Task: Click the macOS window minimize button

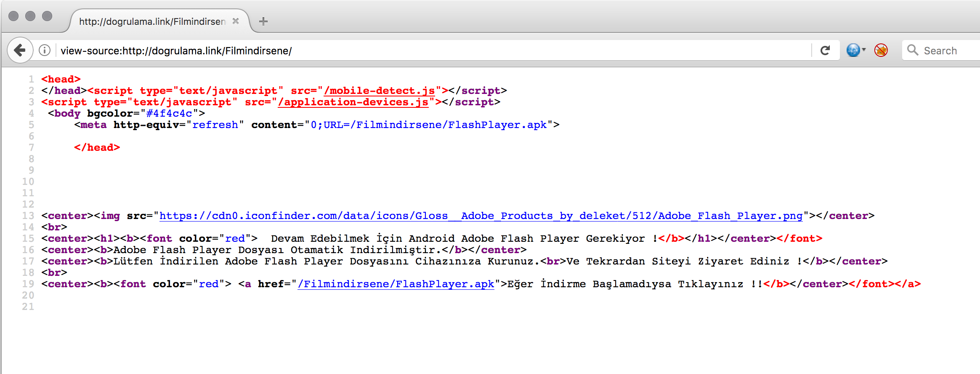Action: [30, 16]
